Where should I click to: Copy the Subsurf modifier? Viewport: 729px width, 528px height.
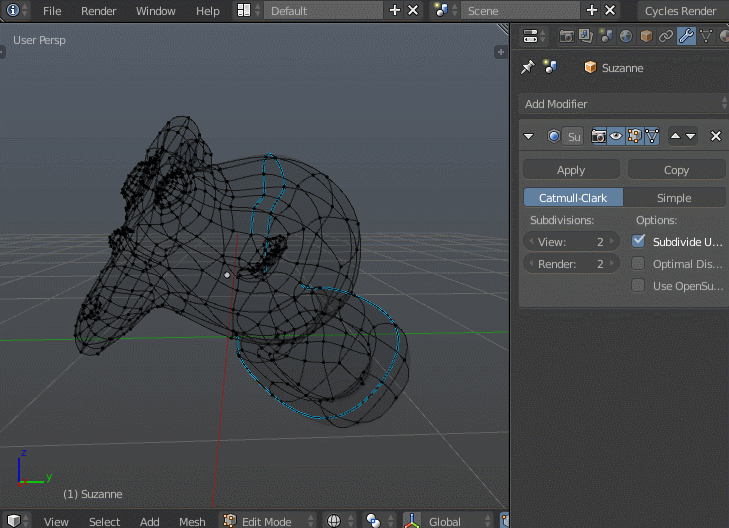coord(676,170)
